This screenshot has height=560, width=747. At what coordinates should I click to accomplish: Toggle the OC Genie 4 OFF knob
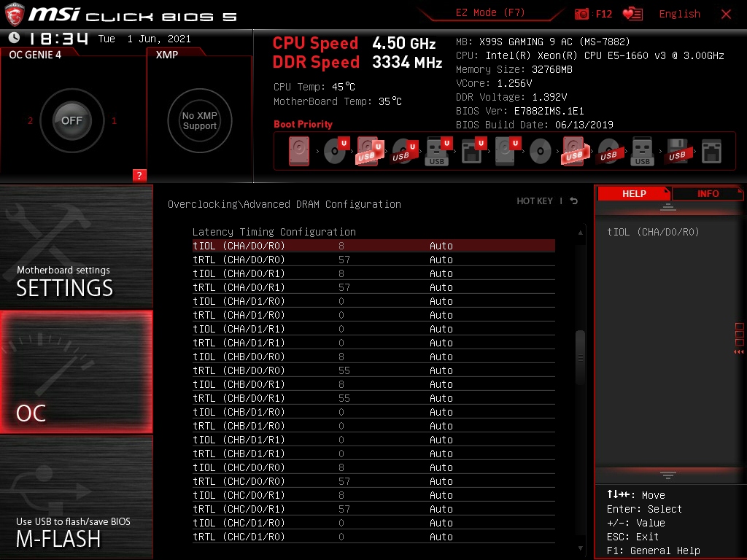71,120
